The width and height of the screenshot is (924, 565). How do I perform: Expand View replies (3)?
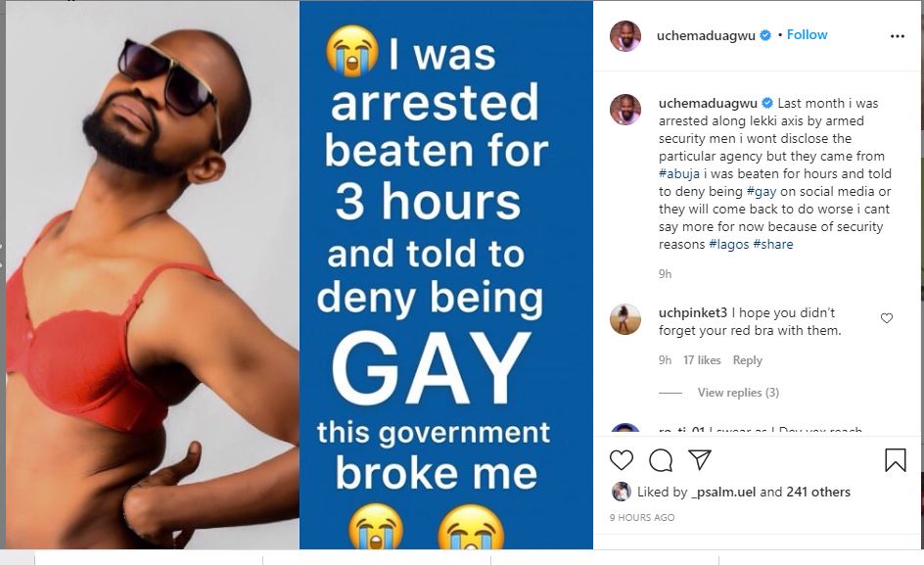point(738,393)
